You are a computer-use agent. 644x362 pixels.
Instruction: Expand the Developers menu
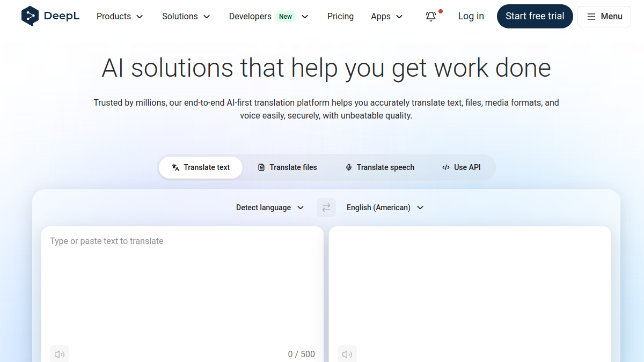269,17
